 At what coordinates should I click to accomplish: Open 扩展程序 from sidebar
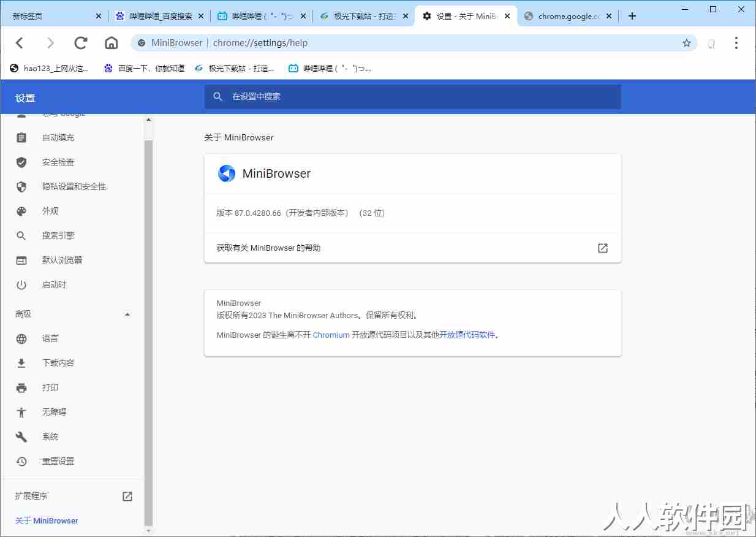click(31, 496)
